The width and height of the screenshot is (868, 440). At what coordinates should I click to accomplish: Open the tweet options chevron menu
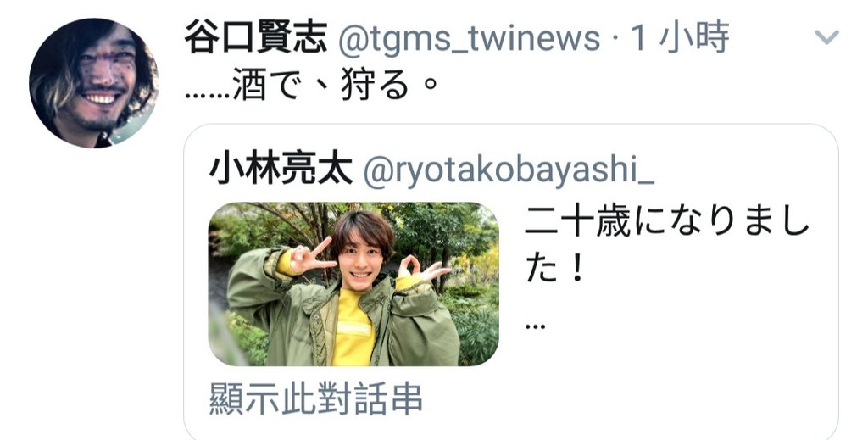tap(826, 37)
